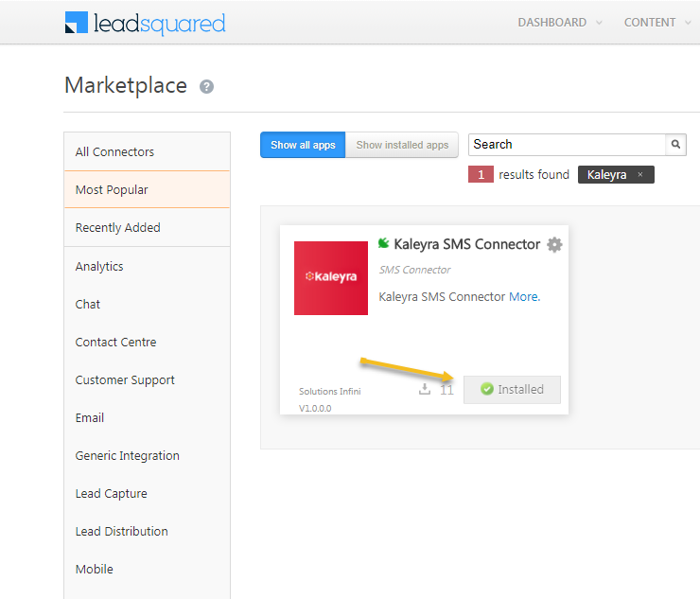Open Kaleyra SMS Connector settings gear
Image resolution: width=700 pixels, height=599 pixels.
554,245
